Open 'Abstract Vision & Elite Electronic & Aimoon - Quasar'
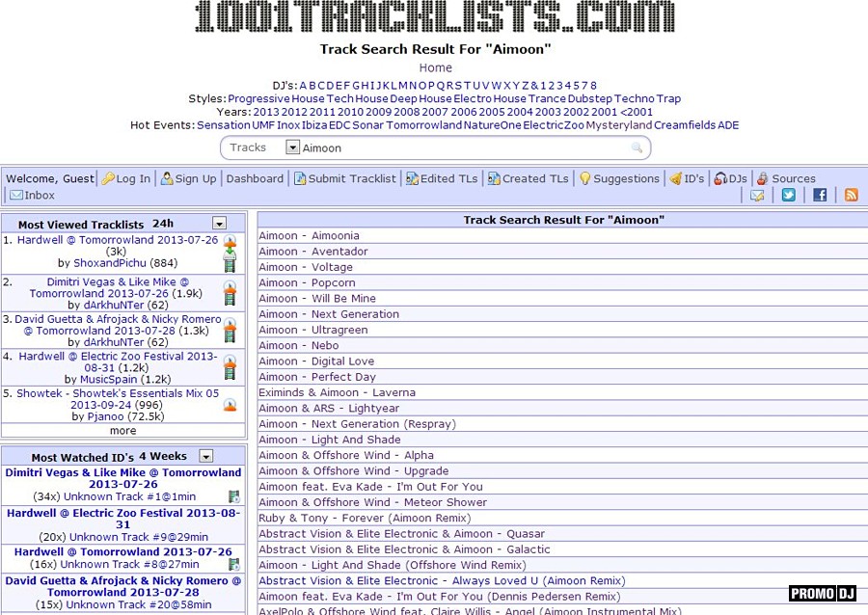 tap(402, 534)
